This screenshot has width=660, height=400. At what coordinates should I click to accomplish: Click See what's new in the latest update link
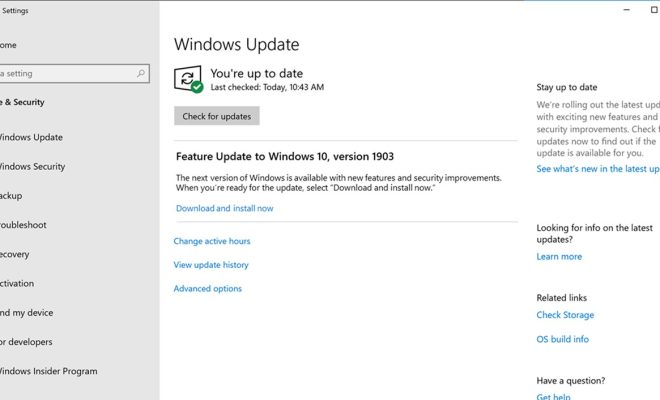(598, 169)
